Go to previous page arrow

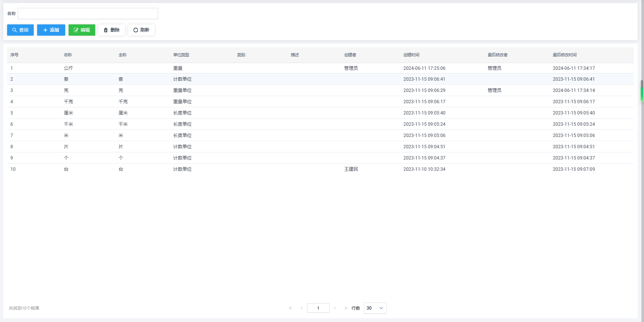(x=301, y=308)
